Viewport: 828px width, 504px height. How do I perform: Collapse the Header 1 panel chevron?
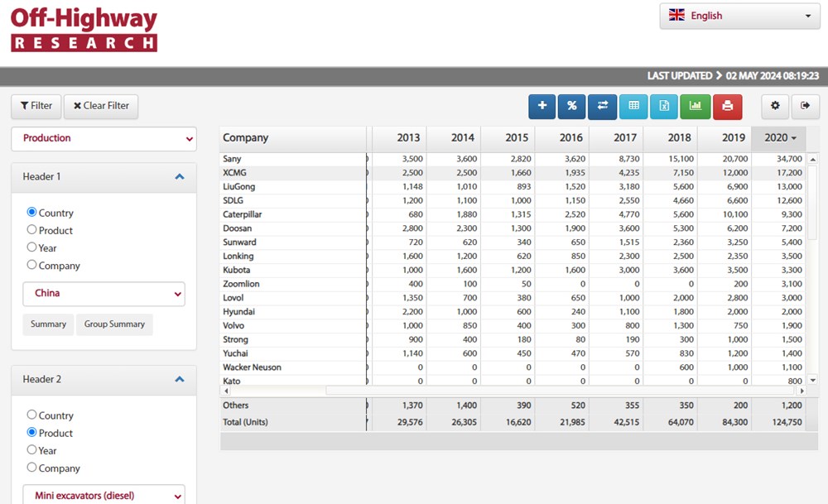pos(180,176)
